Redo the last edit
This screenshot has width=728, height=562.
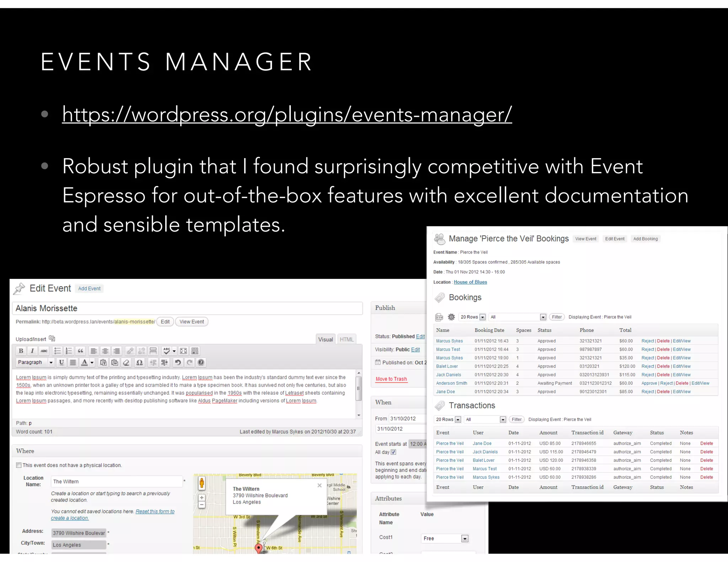click(x=189, y=362)
